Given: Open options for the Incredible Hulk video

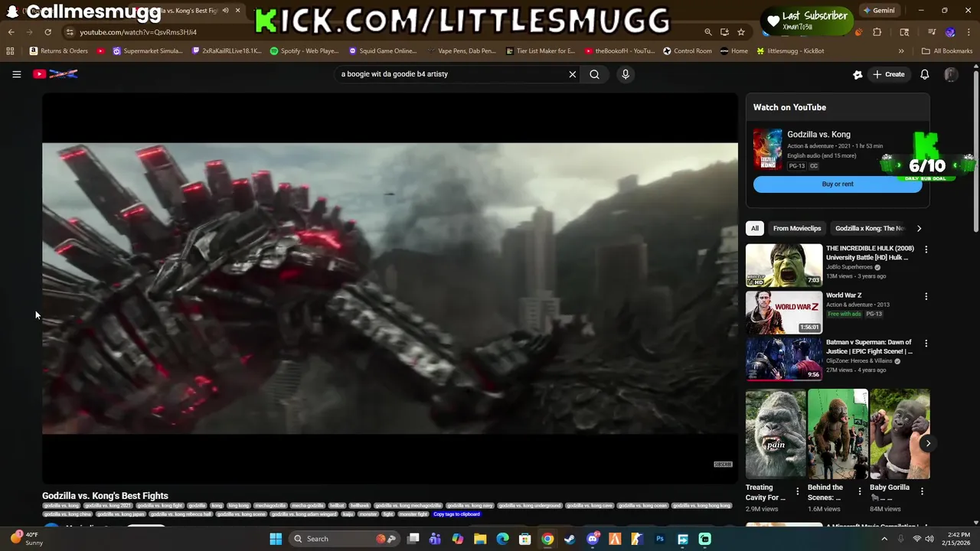Looking at the screenshot, I should (x=926, y=249).
